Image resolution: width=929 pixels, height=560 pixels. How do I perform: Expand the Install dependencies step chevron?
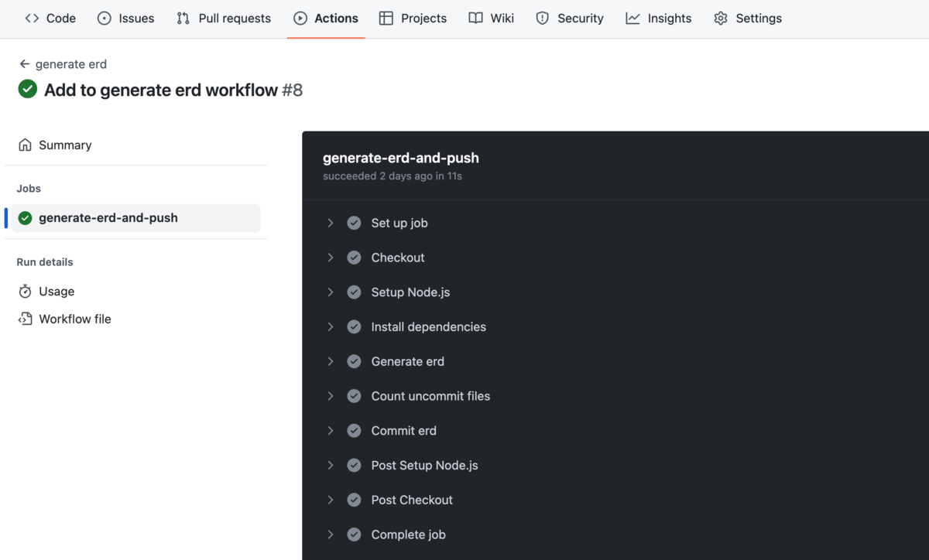pos(331,326)
